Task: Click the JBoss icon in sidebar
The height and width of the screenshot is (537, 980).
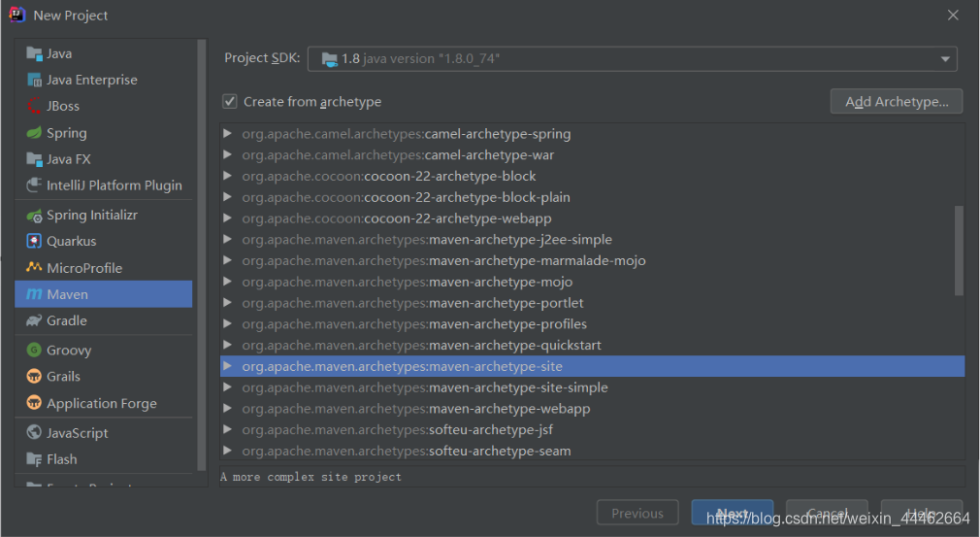Action: pyautogui.click(x=34, y=106)
